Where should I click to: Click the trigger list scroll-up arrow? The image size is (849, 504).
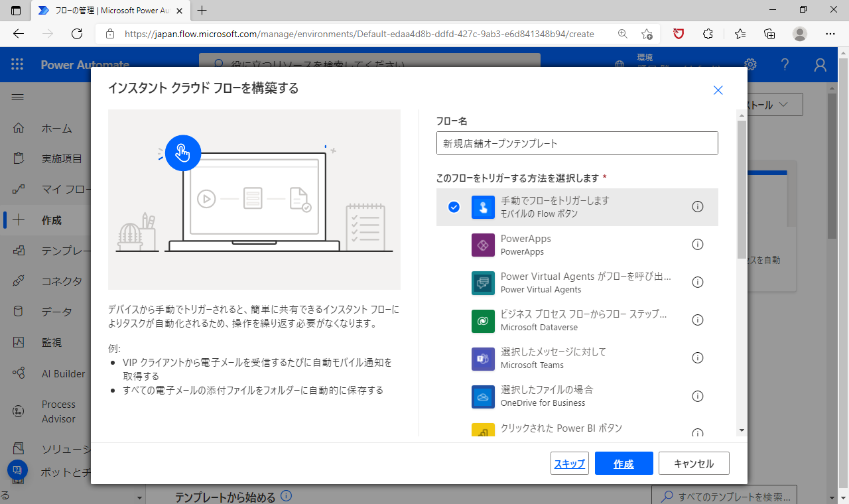tap(742, 115)
